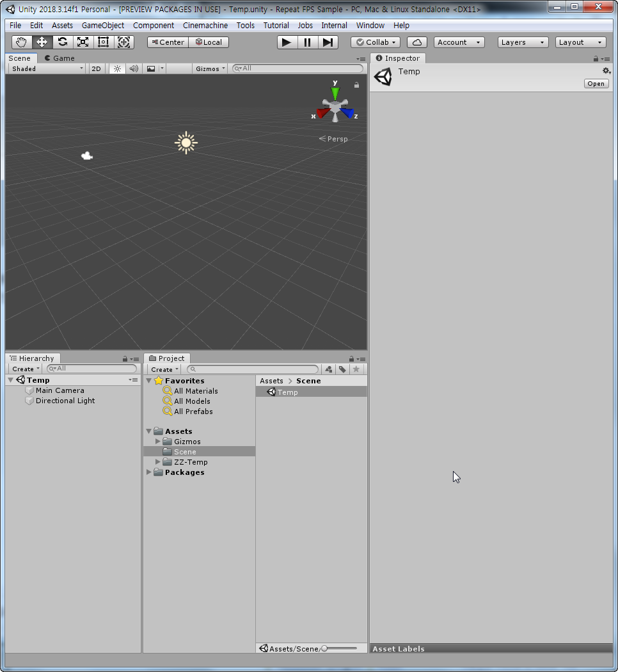The width and height of the screenshot is (618, 672).
Task: Select the Move tool
Action: pyautogui.click(x=42, y=42)
